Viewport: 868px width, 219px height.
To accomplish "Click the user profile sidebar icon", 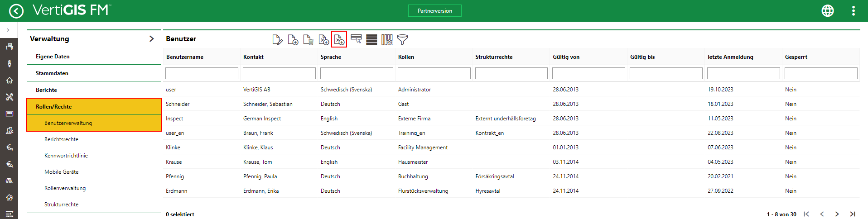I will point(9,130).
